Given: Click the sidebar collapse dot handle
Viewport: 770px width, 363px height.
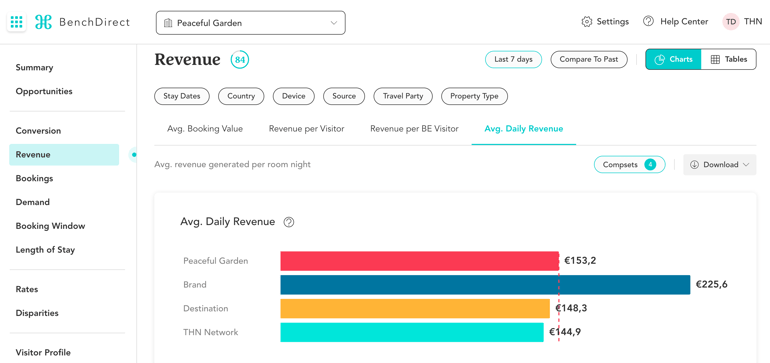Looking at the screenshot, I should [x=134, y=155].
